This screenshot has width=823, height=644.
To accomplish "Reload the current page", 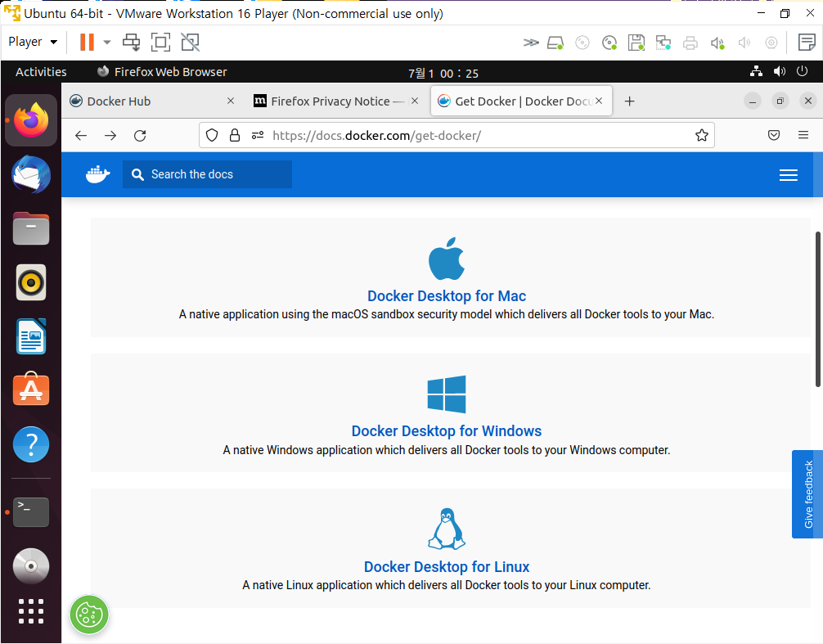I will point(140,136).
